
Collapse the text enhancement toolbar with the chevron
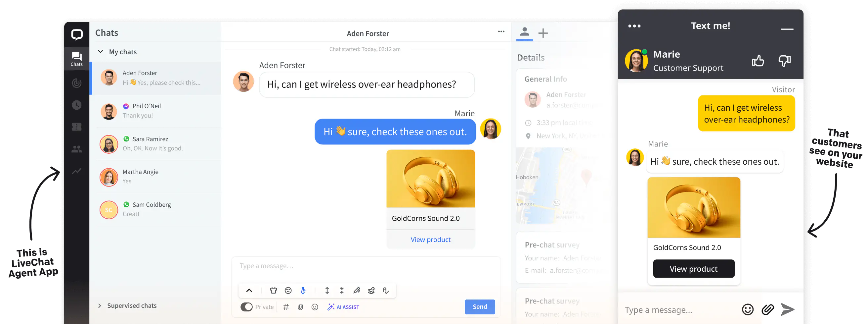(x=249, y=291)
